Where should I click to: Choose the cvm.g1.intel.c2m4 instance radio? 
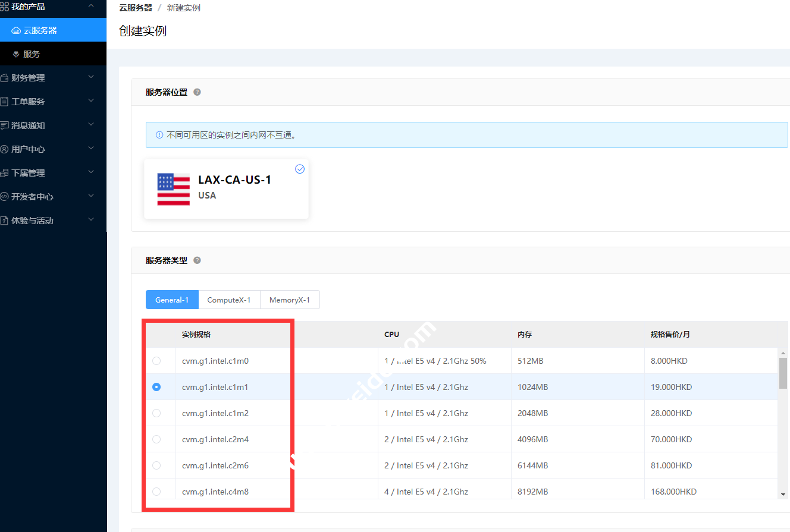[156, 439]
